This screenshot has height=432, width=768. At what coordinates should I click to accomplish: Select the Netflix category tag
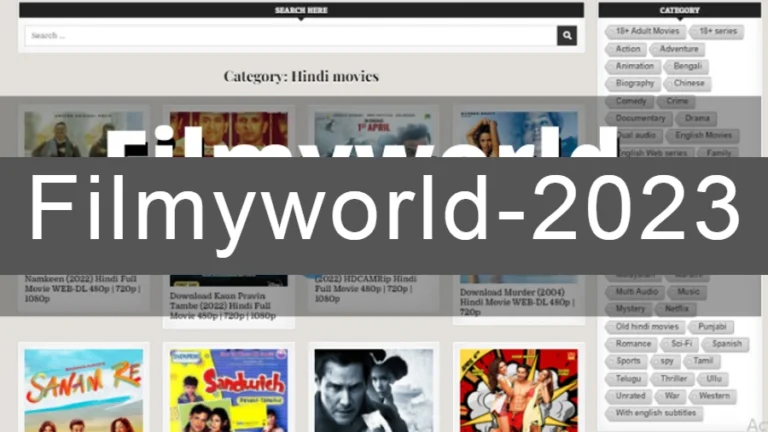click(675, 309)
